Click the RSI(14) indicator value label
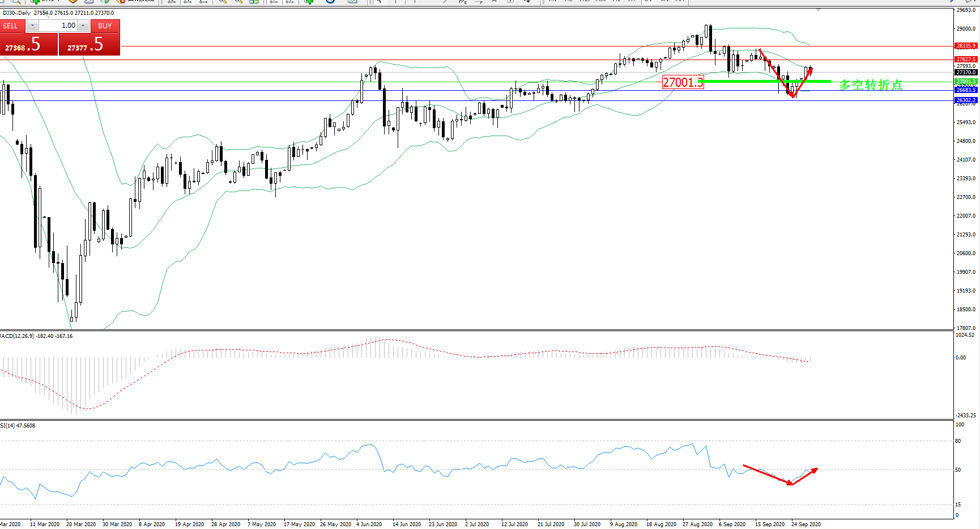The image size is (980, 529). click(18, 426)
